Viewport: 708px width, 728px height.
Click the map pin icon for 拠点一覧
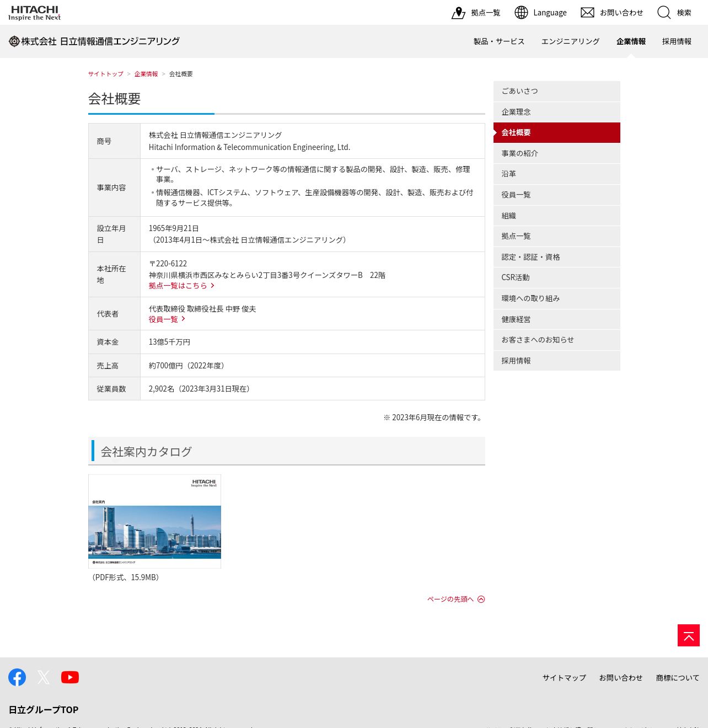click(458, 13)
